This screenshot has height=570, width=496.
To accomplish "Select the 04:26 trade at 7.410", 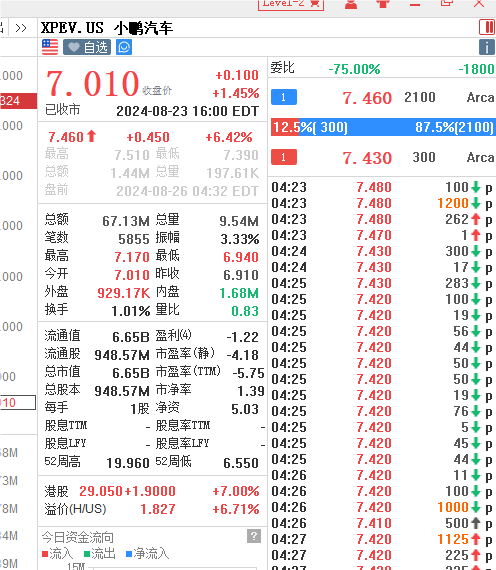I will tap(382, 523).
